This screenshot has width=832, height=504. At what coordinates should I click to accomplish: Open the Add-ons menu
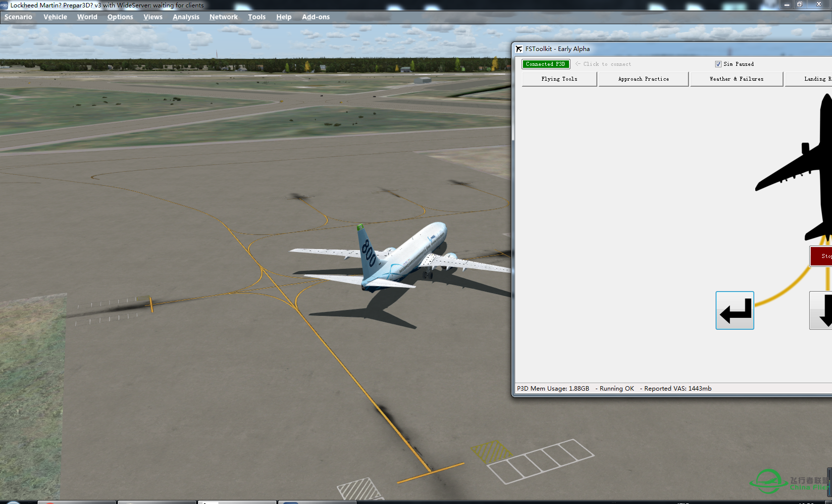(315, 17)
